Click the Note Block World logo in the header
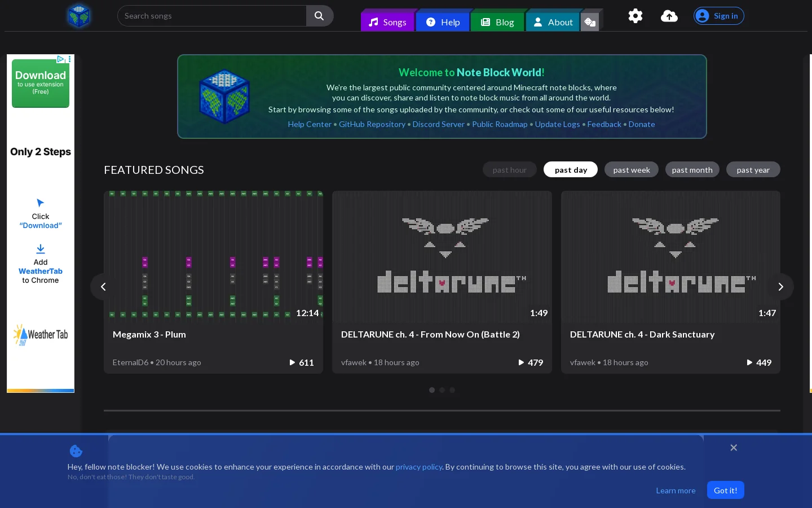The height and width of the screenshot is (508, 812). (x=79, y=15)
